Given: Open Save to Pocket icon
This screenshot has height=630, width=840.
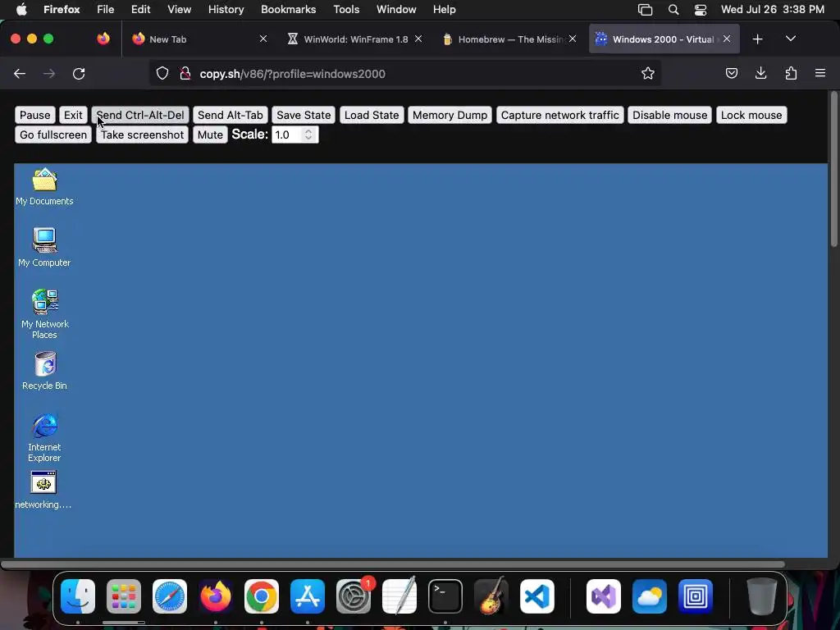Looking at the screenshot, I should pos(731,74).
